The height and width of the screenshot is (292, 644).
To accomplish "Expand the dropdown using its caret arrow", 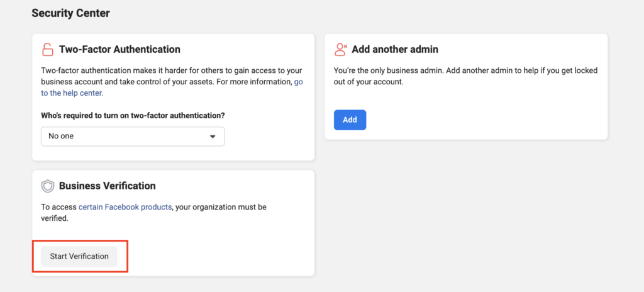I will (213, 136).
